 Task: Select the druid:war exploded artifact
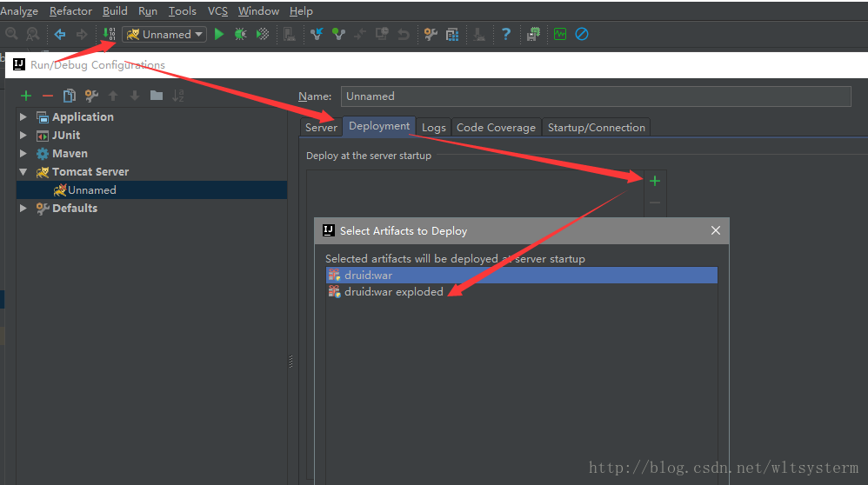coord(522,291)
